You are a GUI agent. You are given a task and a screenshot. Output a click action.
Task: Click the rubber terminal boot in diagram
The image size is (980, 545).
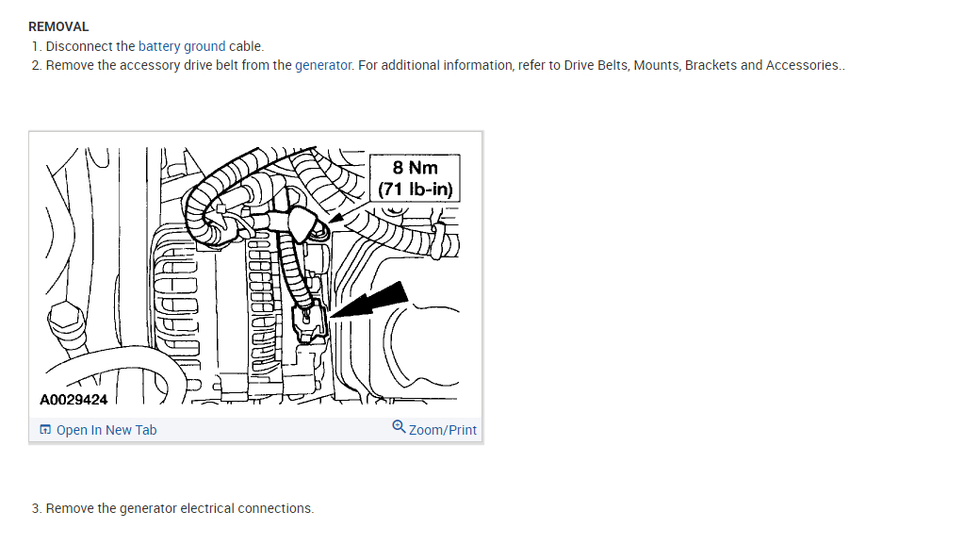pyautogui.click(x=300, y=223)
